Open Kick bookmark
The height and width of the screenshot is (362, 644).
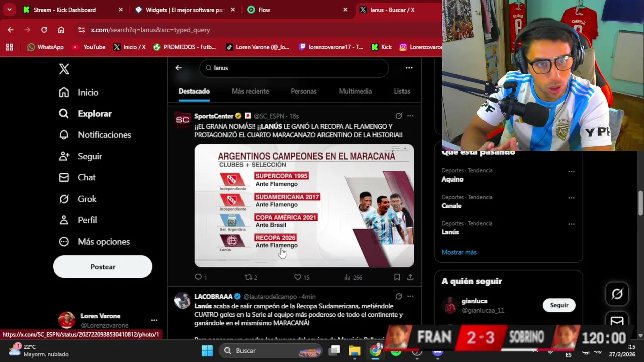[x=382, y=47]
